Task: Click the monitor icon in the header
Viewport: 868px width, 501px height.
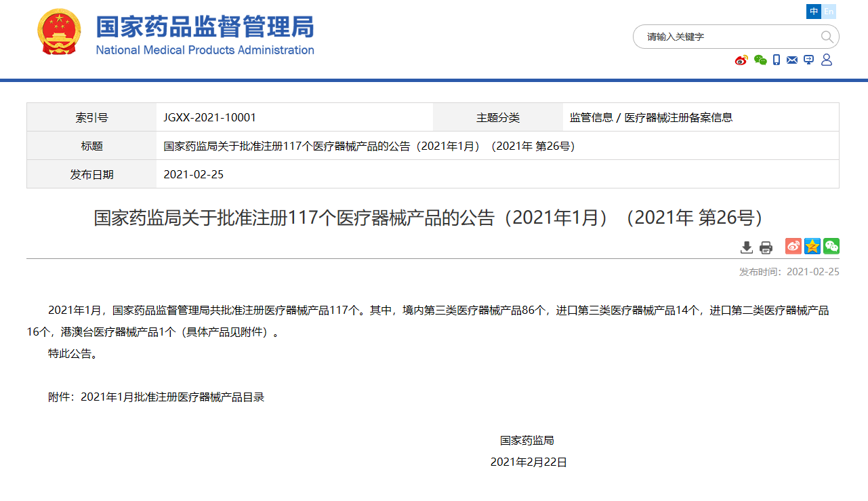Action: (x=808, y=60)
